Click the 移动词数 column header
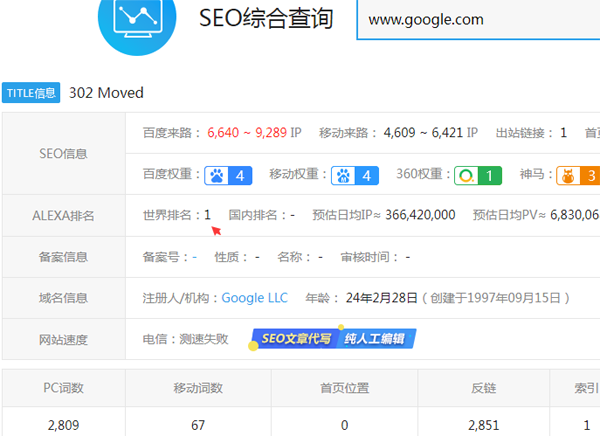 [198, 388]
